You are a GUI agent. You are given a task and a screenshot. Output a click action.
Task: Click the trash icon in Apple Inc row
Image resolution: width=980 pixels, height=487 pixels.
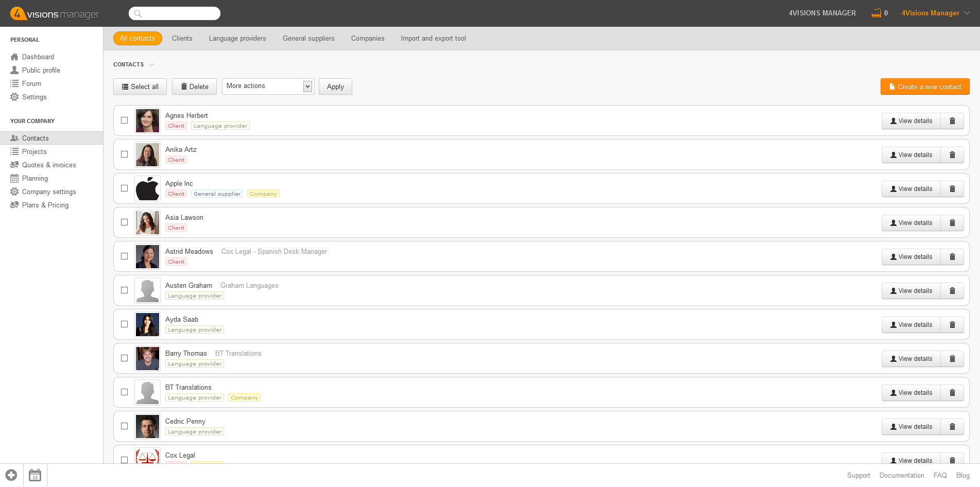pyautogui.click(x=952, y=189)
